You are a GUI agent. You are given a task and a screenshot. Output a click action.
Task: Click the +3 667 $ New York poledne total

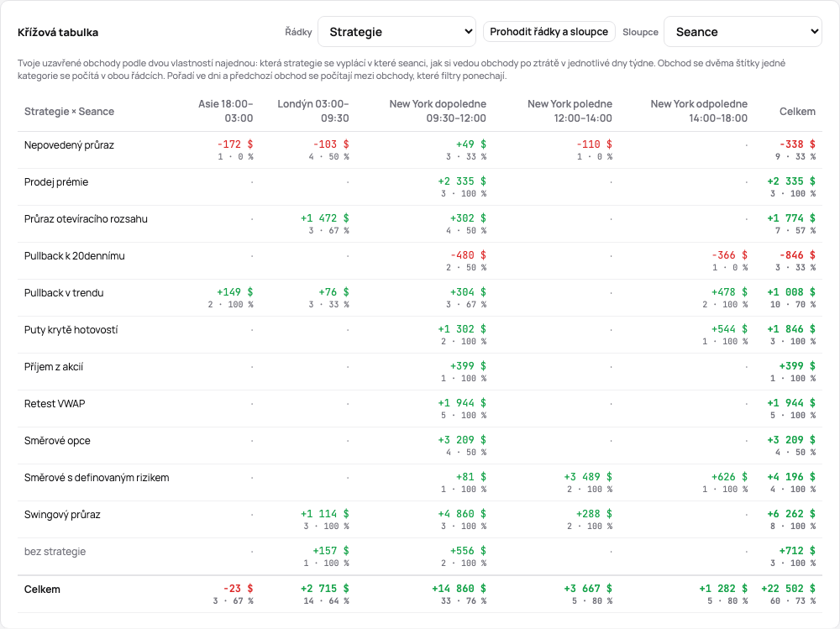(588, 589)
